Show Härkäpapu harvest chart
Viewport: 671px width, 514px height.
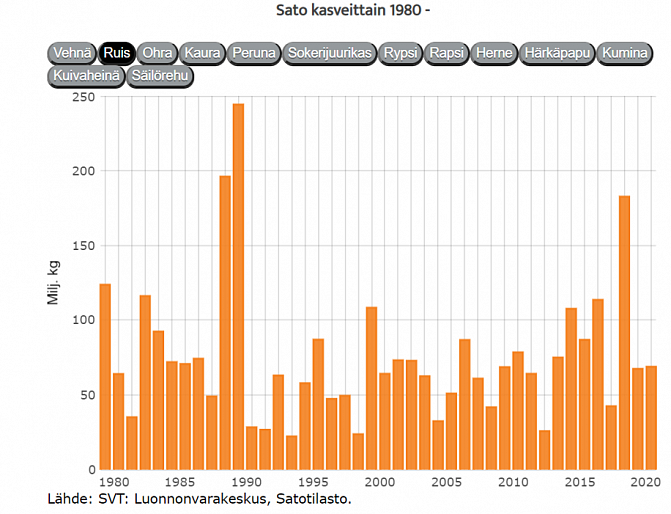557,53
